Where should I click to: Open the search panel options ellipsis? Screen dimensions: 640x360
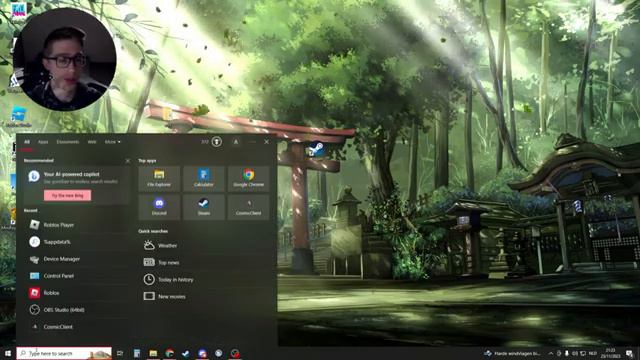[x=252, y=142]
